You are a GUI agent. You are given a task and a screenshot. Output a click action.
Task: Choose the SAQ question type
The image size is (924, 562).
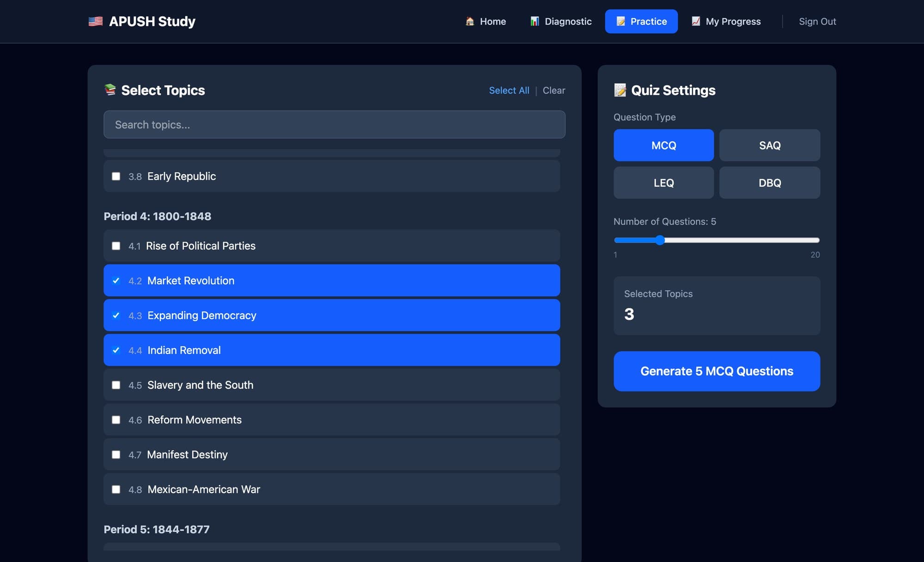(x=770, y=145)
